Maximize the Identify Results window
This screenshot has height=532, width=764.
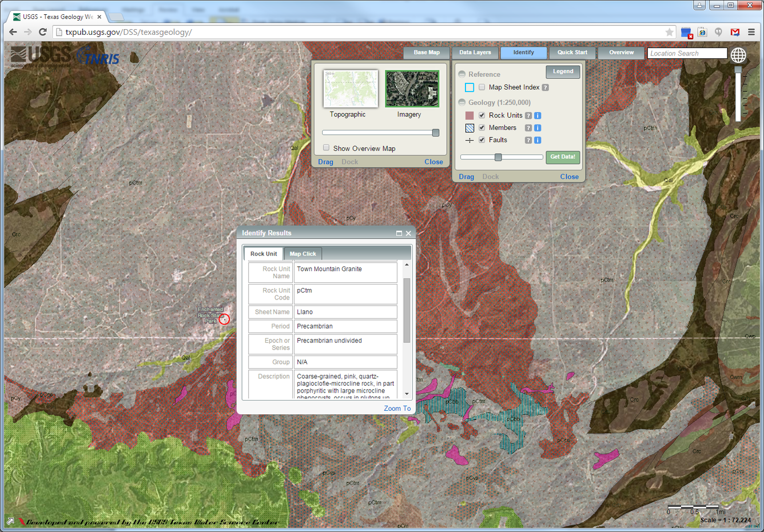[x=399, y=233]
